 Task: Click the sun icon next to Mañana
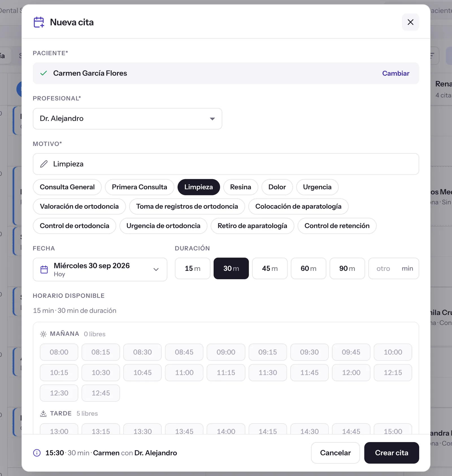click(43, 334)
